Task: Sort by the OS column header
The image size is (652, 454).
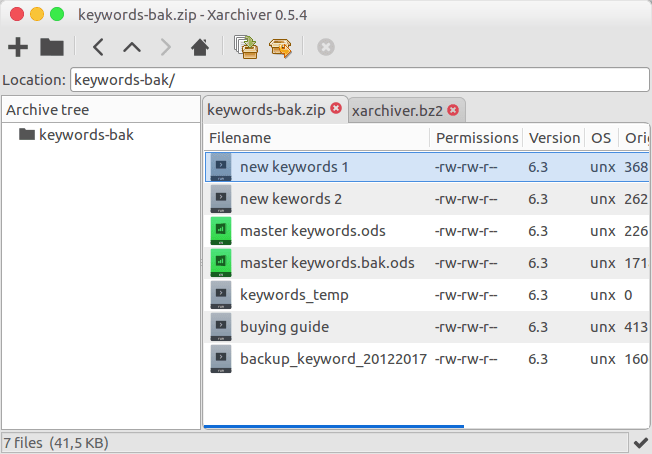Action: click(601, 138)
